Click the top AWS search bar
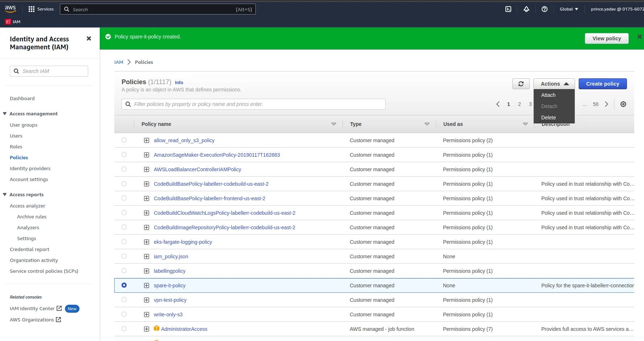 coord(158,9)
